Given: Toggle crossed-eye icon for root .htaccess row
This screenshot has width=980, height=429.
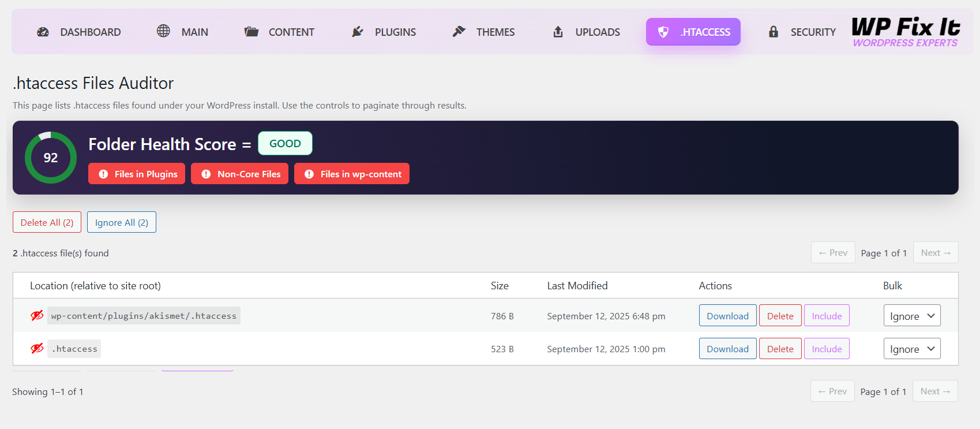Looking at the screenshot, I should coord(37,348).
